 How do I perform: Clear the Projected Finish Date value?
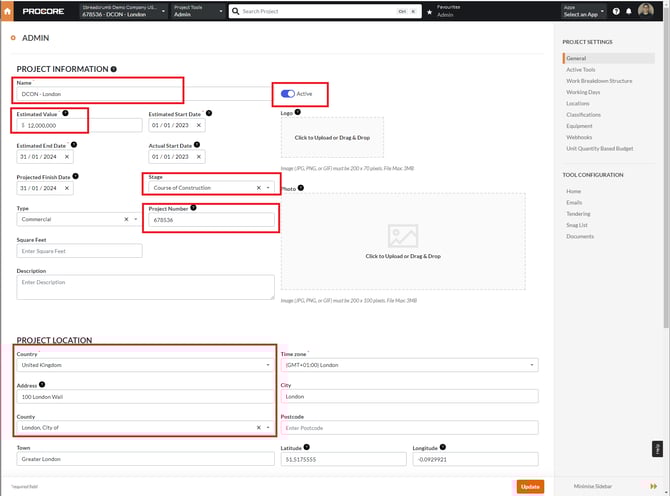click(67, 188)
